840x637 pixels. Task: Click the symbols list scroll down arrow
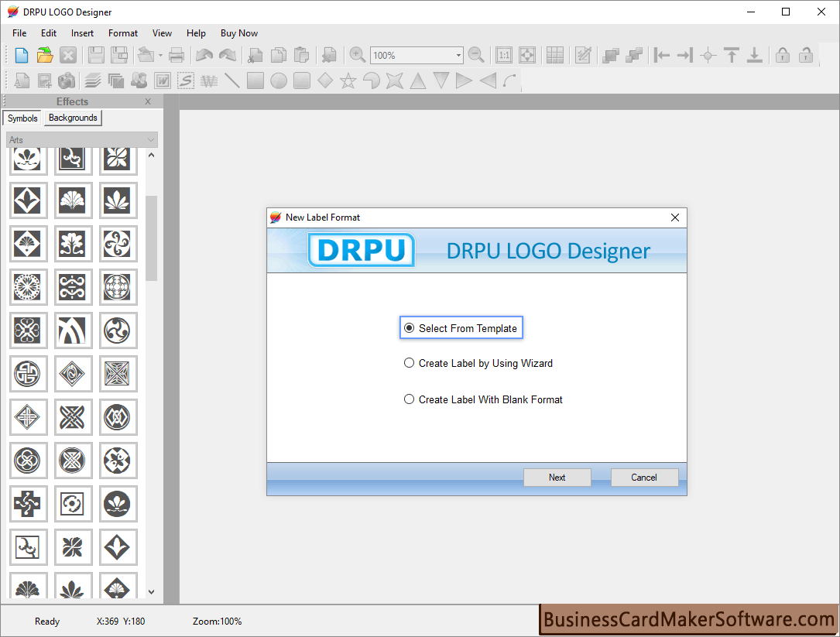[152, 592]
